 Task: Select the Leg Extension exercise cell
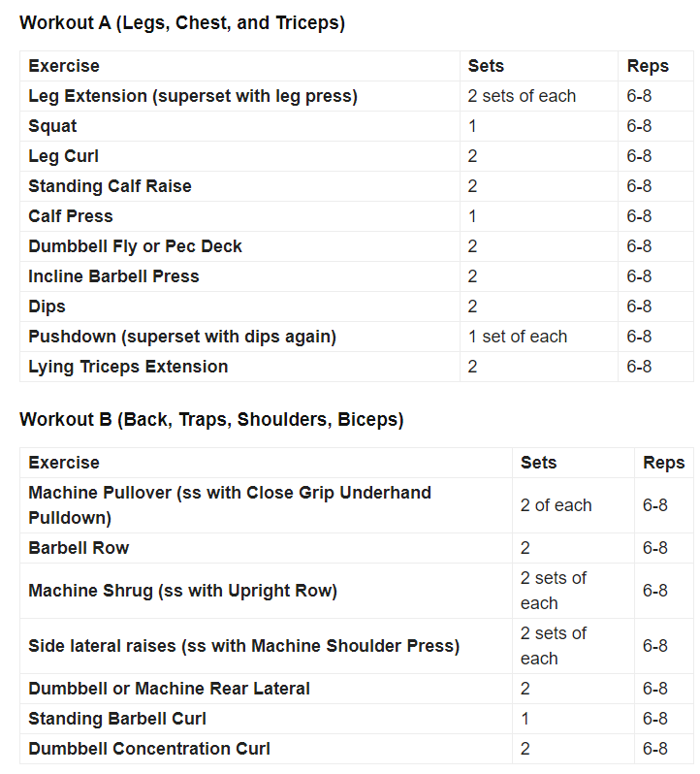pyautogui.click(x=193, y=96)
